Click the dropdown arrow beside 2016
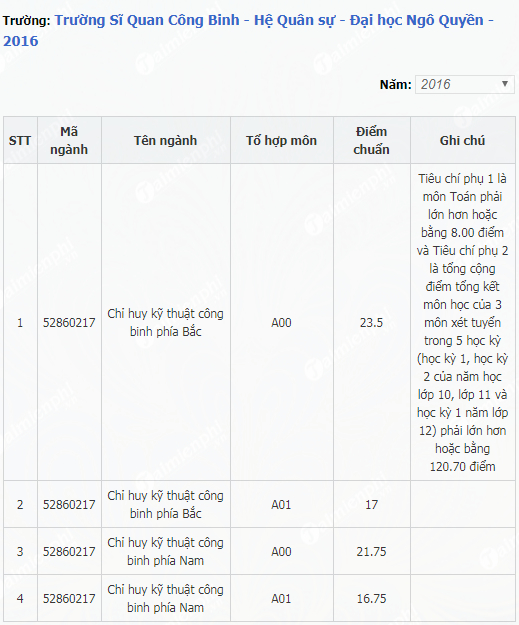The width and height of the screenshot is (519, 625). tap(505, 84)
